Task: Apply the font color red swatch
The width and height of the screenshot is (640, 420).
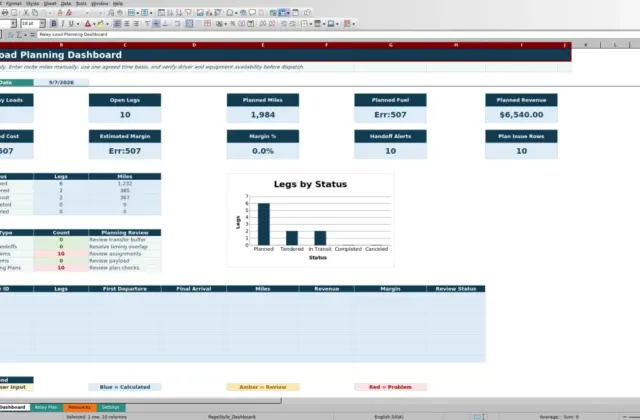Action: tap(87, 24)
